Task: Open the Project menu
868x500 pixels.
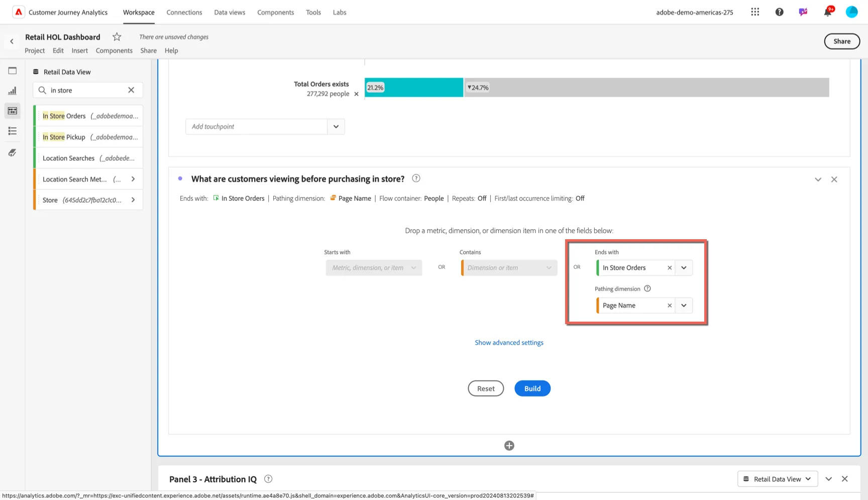Action: click(35, 50)
